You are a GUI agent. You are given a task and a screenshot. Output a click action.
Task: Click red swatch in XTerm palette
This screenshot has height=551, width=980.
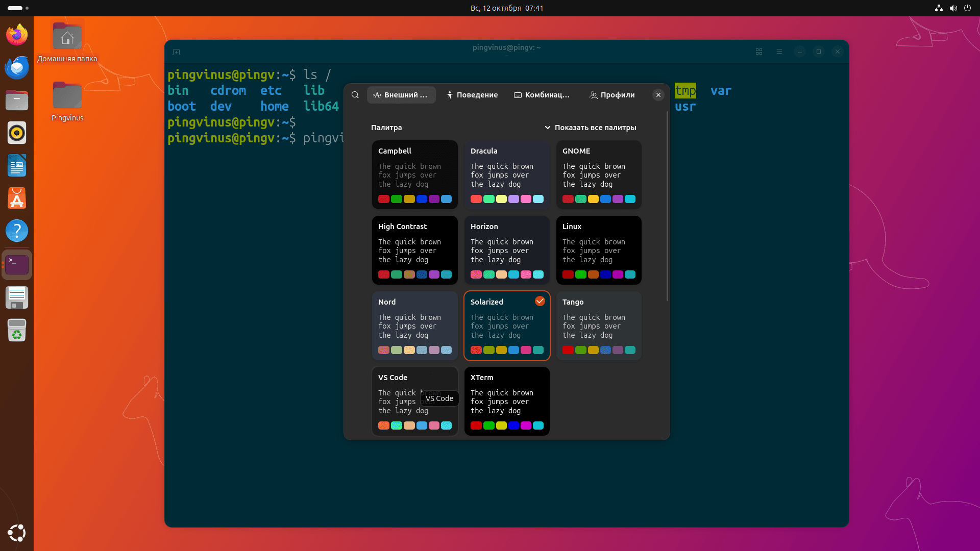coord(476,425)
